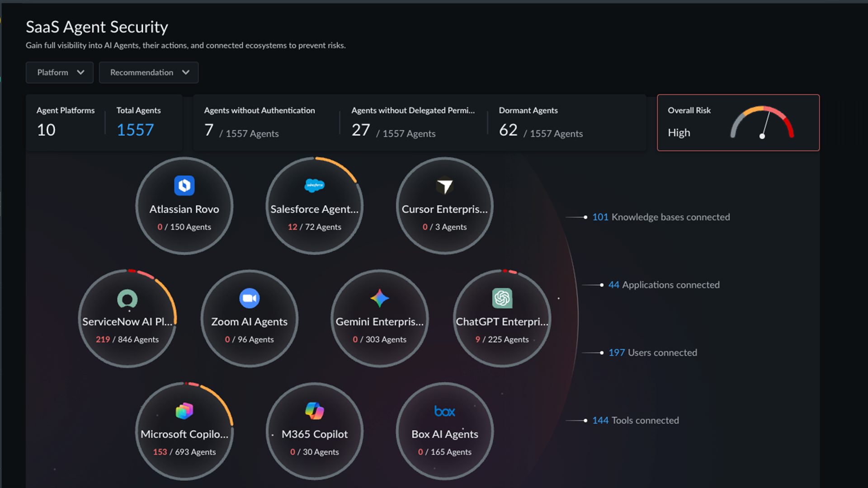Select the ServiceNow AI Pl... name label
Screen dimensions: 868x488
pos(127,322)
